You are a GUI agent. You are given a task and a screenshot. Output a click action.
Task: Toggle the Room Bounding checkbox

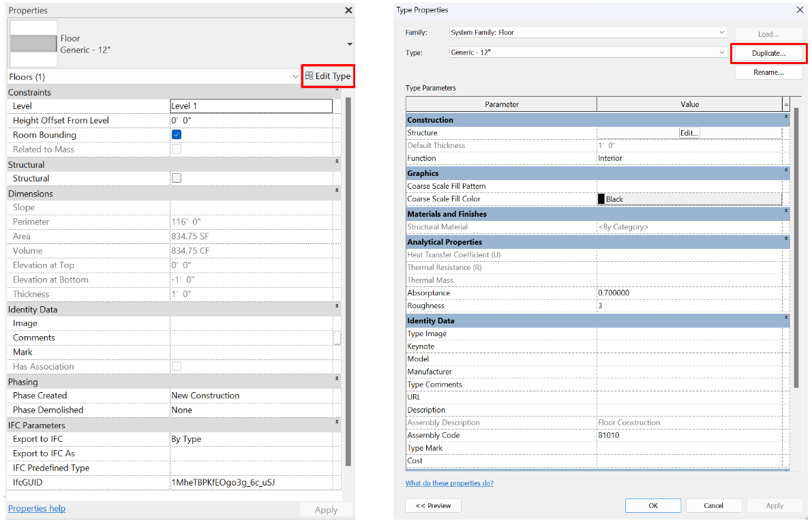pos(177,134)
